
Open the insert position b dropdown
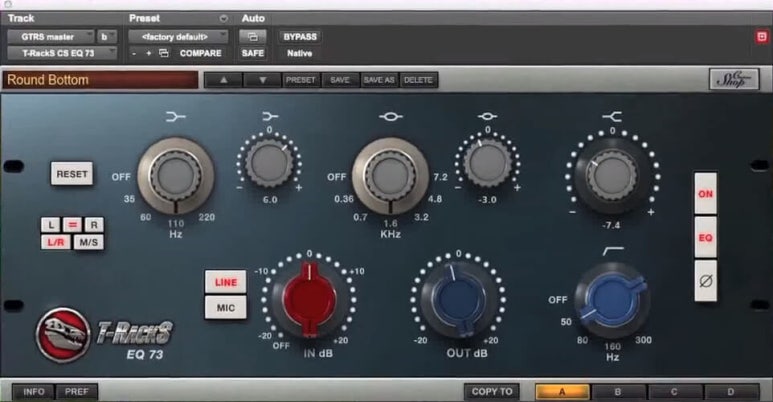(106, 37)
